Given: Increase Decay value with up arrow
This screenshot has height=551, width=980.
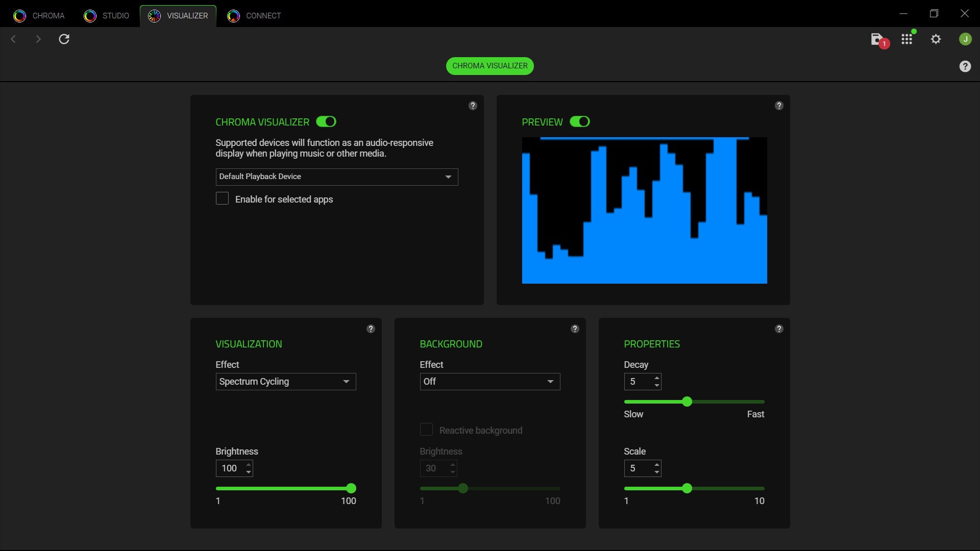Looking at the screenshot, I should tap(656, 378).
